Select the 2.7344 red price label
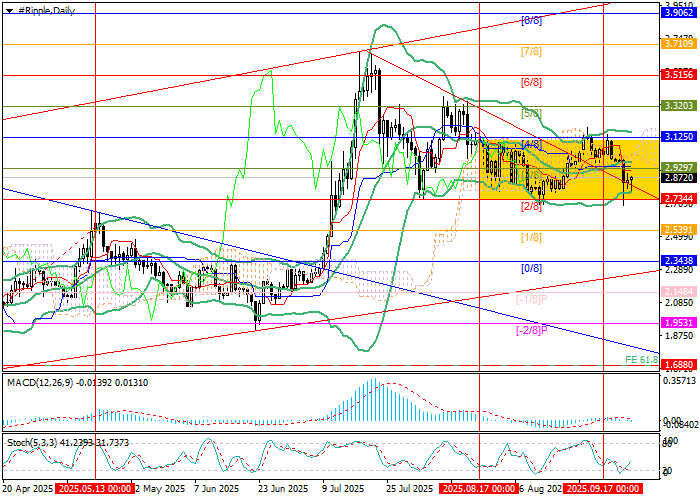 coord(679,199)
